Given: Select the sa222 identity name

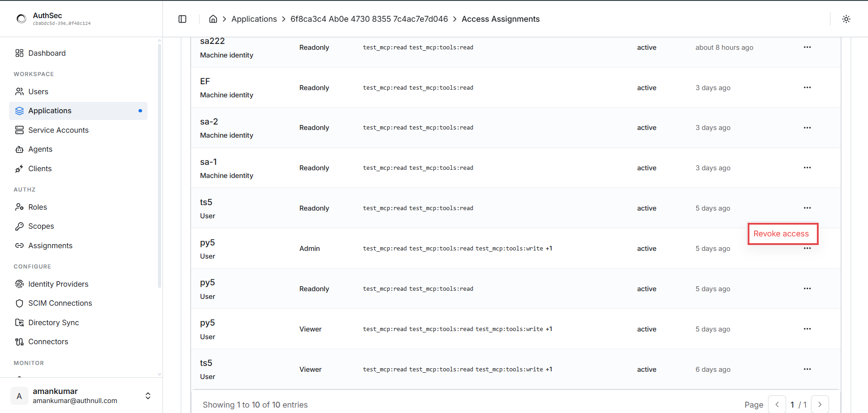Looking at the screenshot, I should tap(212, 41).
